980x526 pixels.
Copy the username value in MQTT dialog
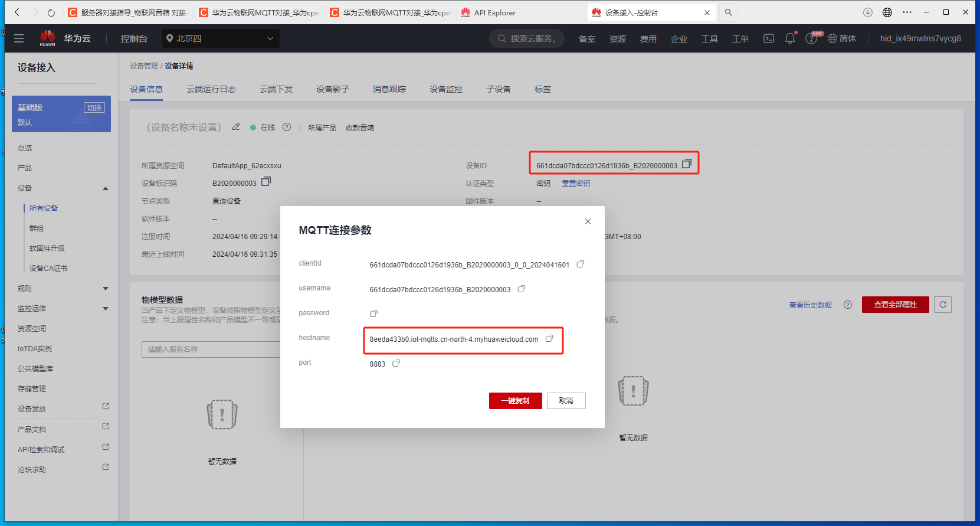[522, 289]
